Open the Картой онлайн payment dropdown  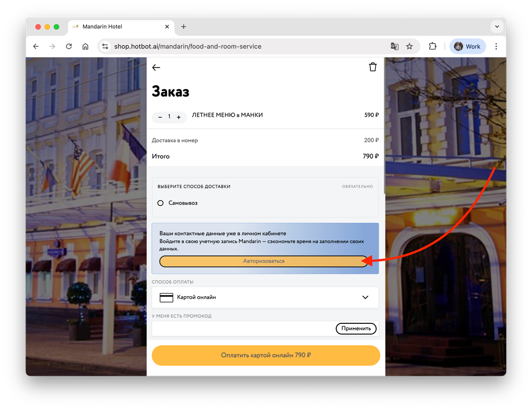click(265, 297)
